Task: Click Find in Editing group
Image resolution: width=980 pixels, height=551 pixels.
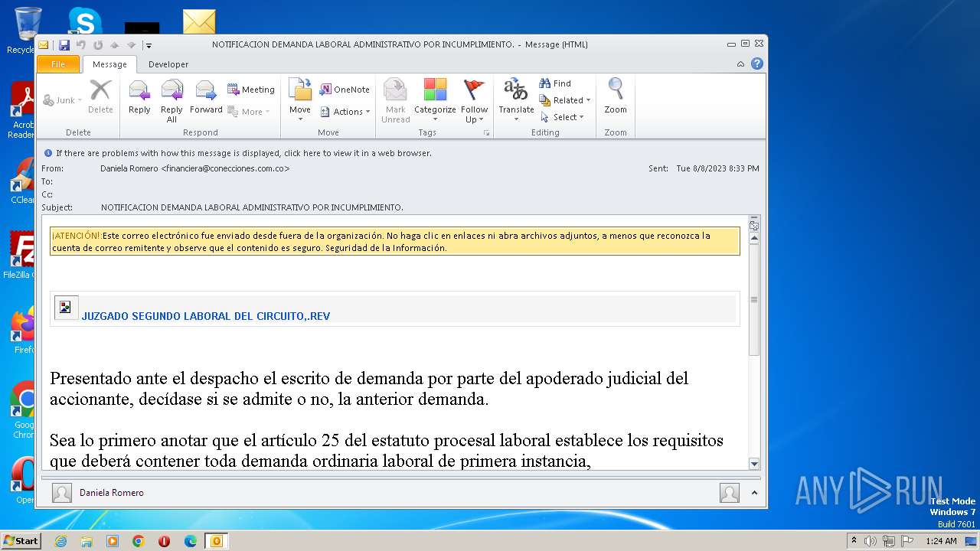Action: pyautogui.click(x=555, y=83)
